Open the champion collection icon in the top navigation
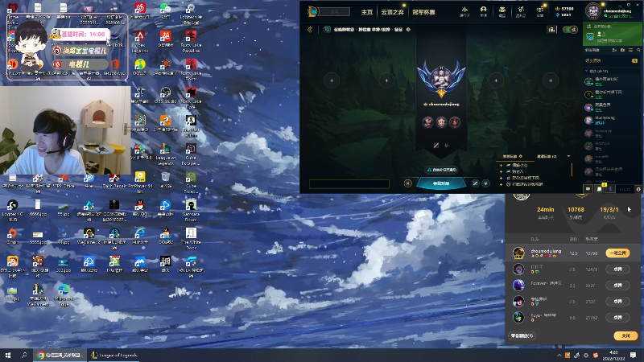Screen dimensions: 644x362 tap(502, 11)
